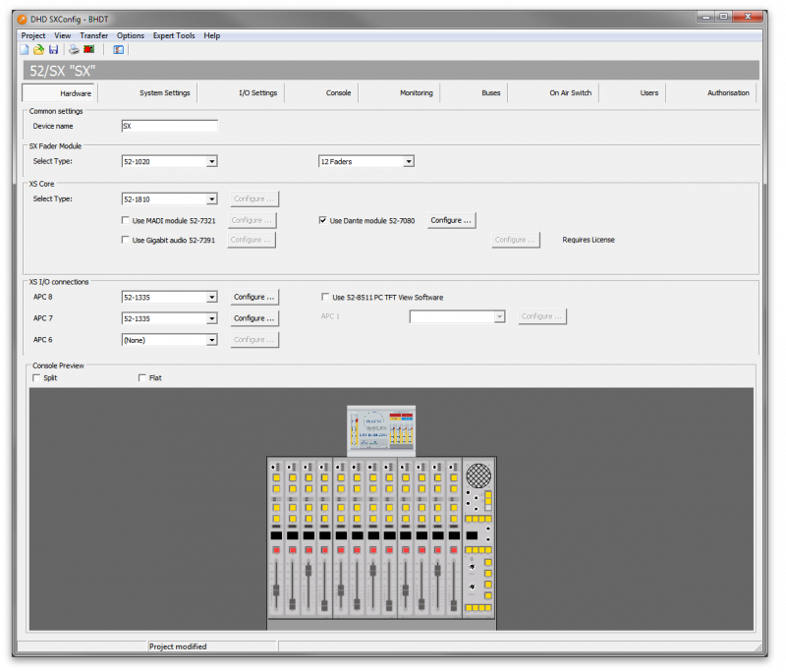Open the 12 Faders dropdown
Image resolution: width=786 pixels, height=672 pixels.
[366, 161]
